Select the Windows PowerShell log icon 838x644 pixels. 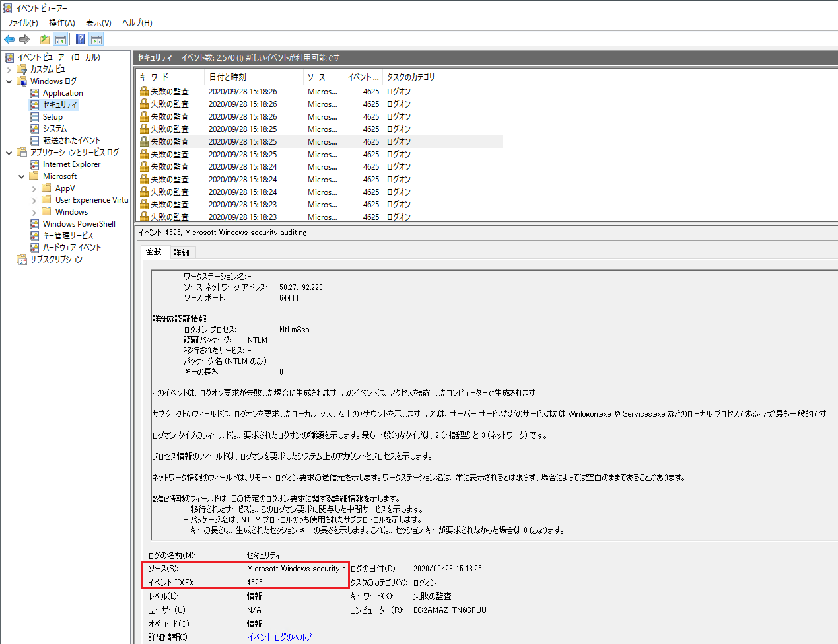(x=34, y=224)
